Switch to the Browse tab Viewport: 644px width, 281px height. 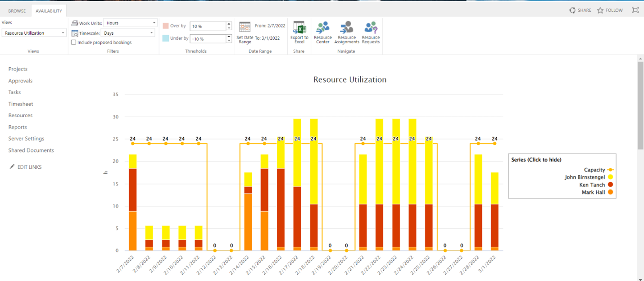(x=17, y=11)
